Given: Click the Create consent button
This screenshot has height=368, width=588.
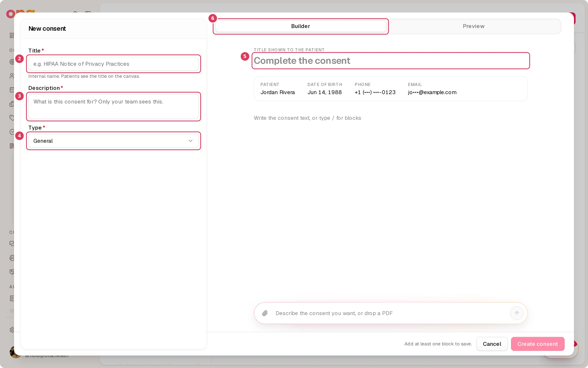Looking at the screenshot, I should pyautogui.click(x=538, y=344).
